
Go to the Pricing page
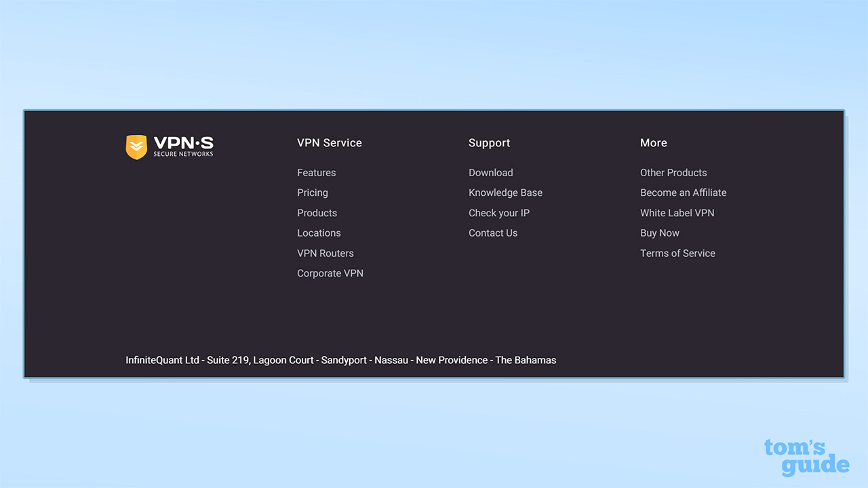tap(312, 192)
